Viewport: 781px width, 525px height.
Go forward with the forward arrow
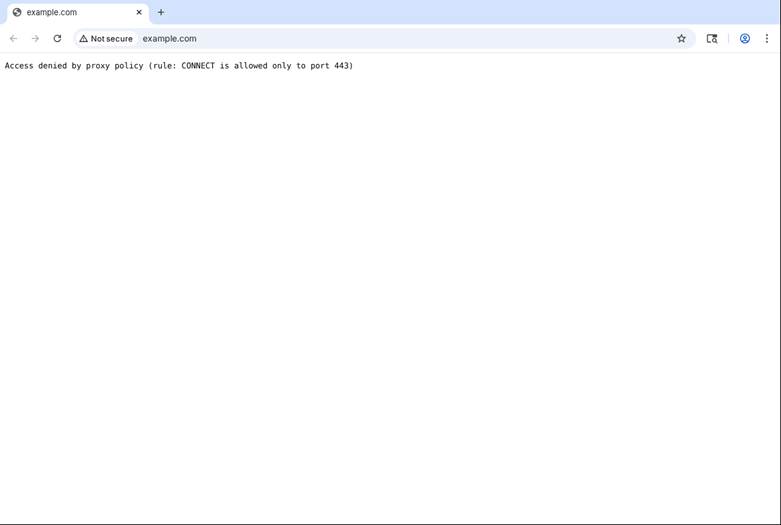point(35,38)
